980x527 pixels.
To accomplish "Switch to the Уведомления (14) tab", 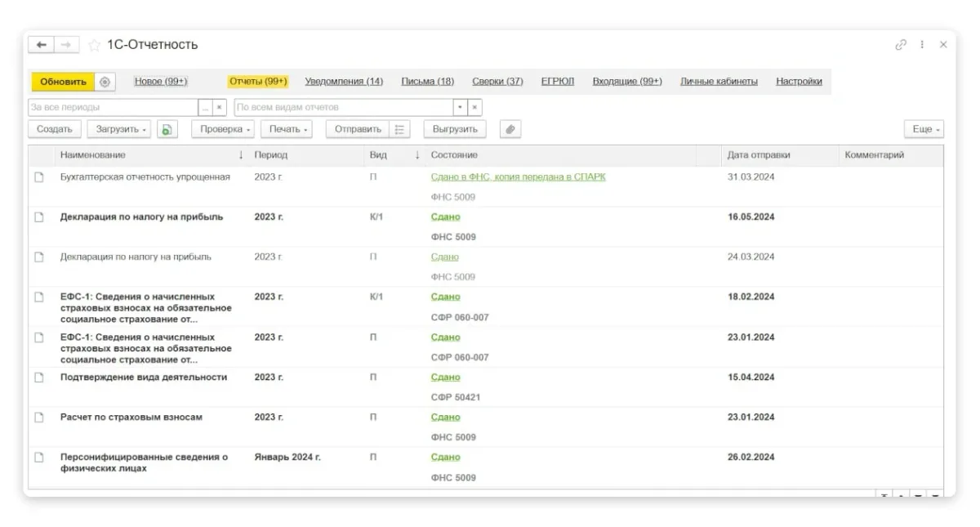I will pyautogui.click(x=344, y=82).
